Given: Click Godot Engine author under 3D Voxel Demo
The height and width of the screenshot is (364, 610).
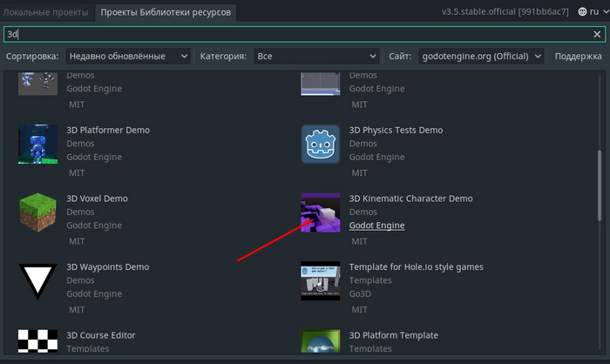Looking at the screenshot, I should pos(94,226).
